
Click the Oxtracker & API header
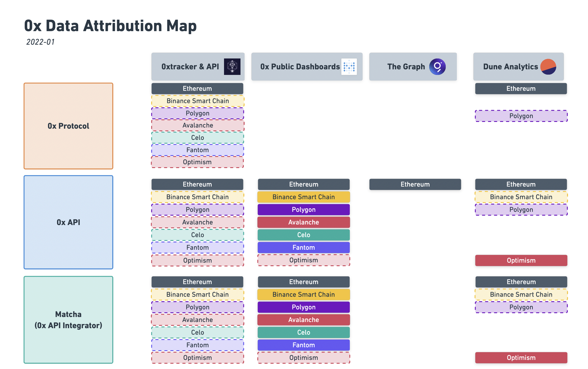click(x=198, y=67)
